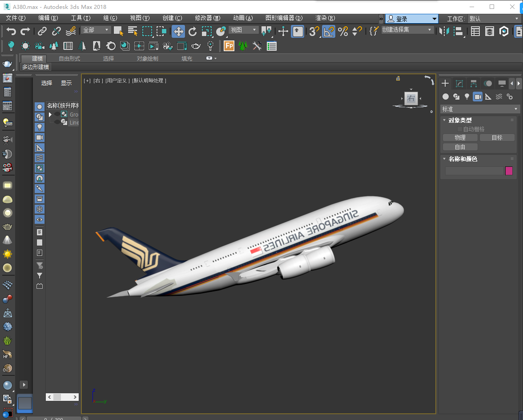Open the 修改器(M) menu
This screenshot has height=420, width=523.
click(207, 18)
